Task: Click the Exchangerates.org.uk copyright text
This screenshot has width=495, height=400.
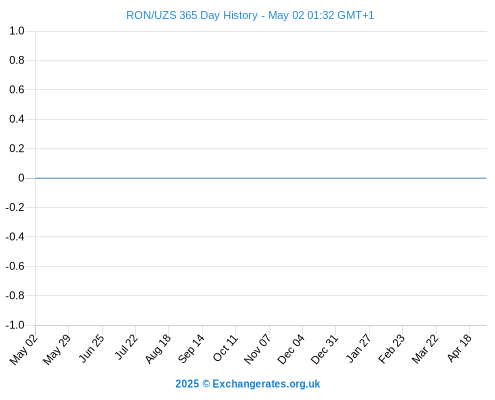Action: pos(248,384)
